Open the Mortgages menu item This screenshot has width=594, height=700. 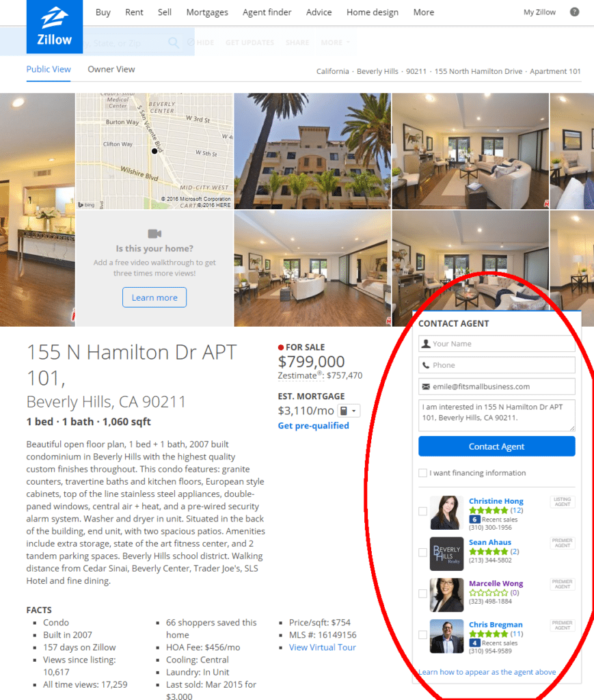click(x=207, y=12)
